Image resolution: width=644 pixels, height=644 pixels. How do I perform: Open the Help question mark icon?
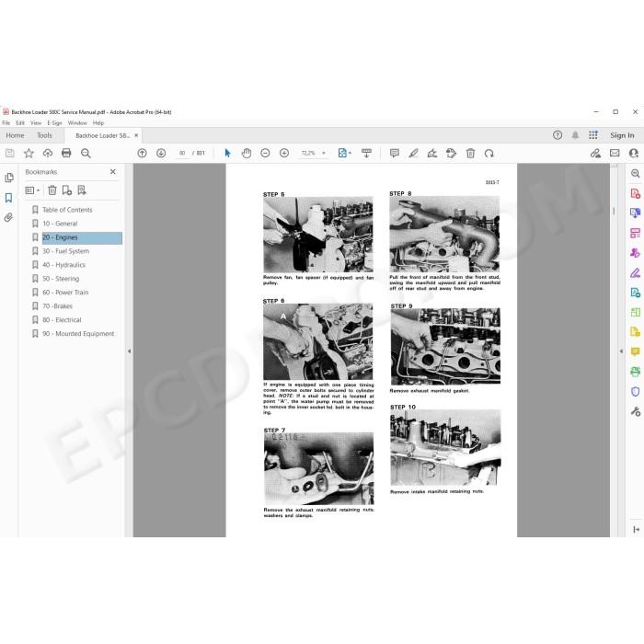coord(558,135)
